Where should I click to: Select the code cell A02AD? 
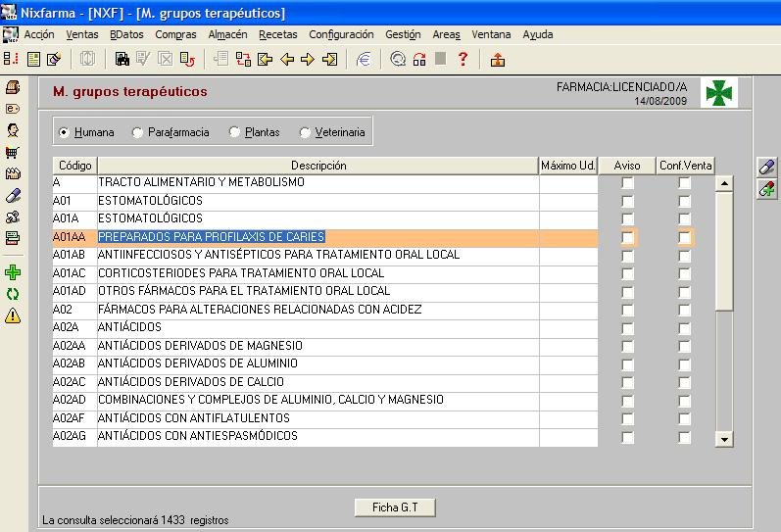(x=74, y=400)
